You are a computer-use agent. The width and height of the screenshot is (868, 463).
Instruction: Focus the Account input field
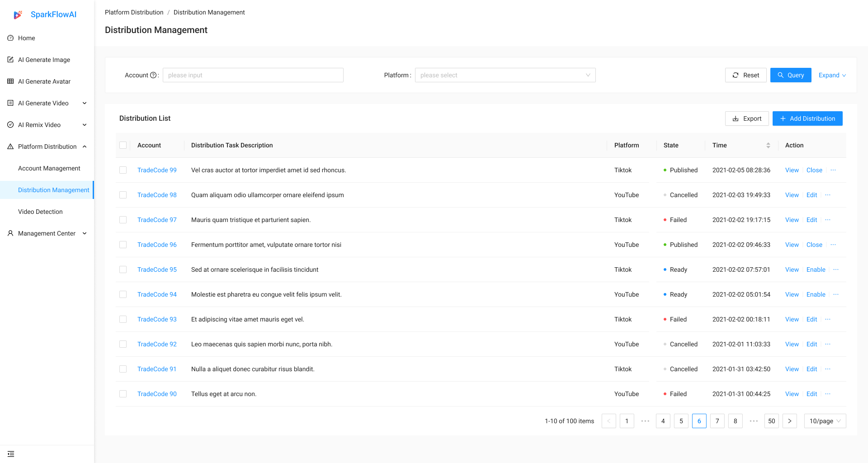[253, 75]
